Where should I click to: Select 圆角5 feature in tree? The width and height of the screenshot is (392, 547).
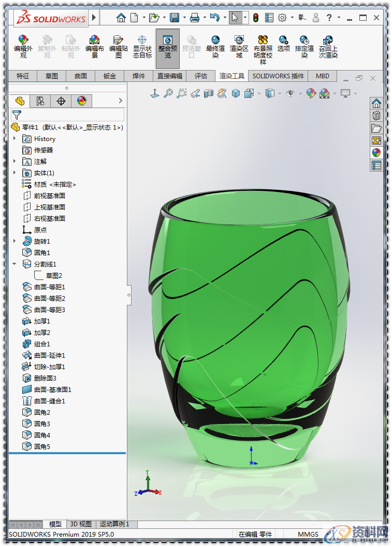coord(37,446)
